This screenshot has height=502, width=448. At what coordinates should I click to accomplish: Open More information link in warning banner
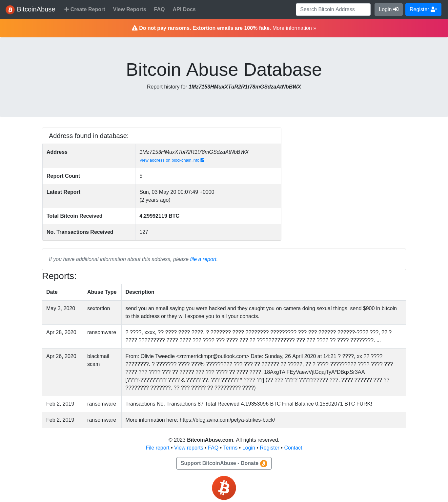294,28
